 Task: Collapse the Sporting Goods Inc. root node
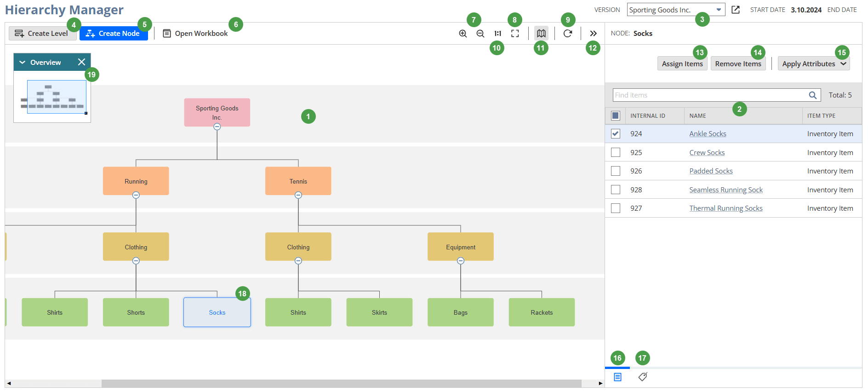coord(217,127)
